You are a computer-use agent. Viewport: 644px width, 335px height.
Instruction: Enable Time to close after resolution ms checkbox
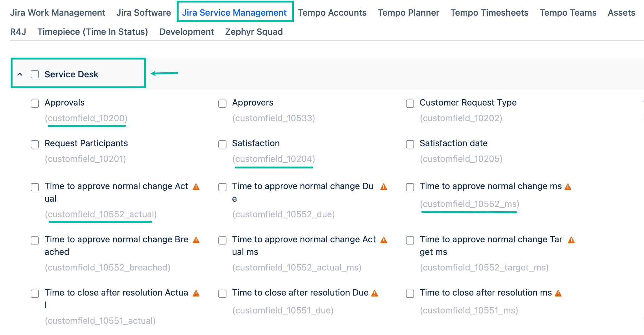click(x=410, y=293)
